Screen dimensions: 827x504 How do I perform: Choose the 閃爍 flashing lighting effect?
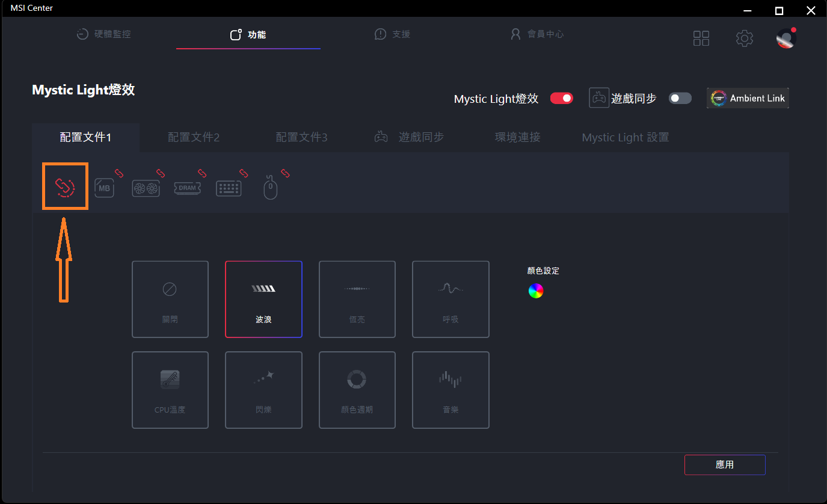tap(263, 390)
